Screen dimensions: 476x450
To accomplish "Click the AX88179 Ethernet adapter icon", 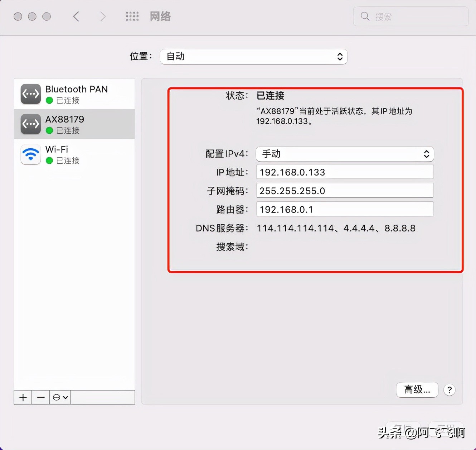I will pyautogui.click(x=30, y=124).
